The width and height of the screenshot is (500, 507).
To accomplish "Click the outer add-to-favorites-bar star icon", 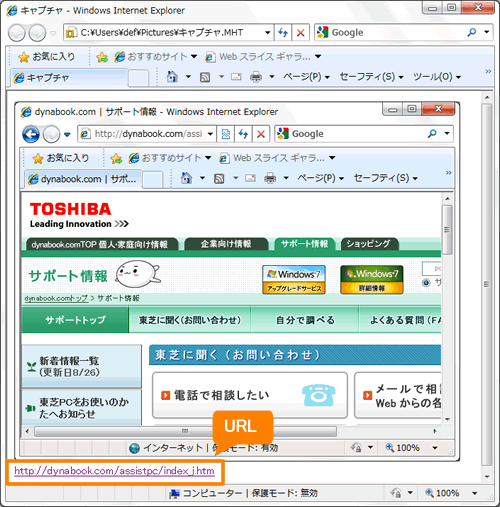I will (x=102, y=57).
